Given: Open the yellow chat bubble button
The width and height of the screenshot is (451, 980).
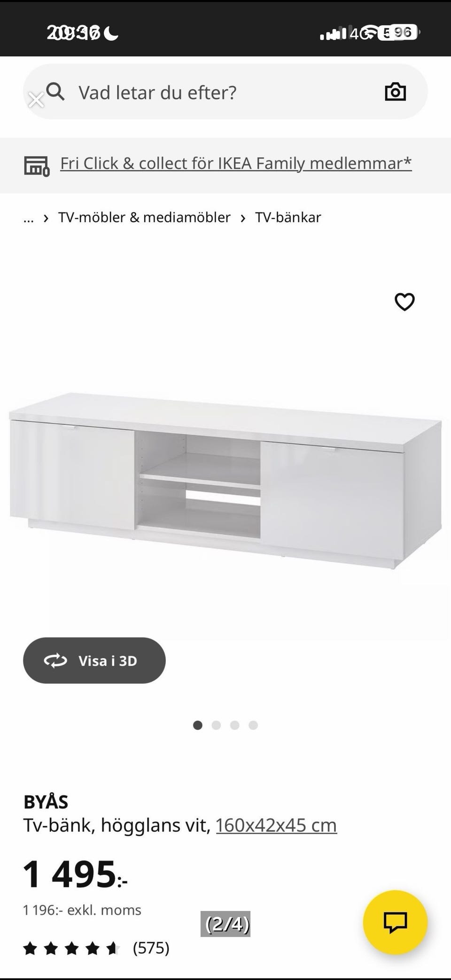Looking at the screenshot, I should [x=395, y=922].
